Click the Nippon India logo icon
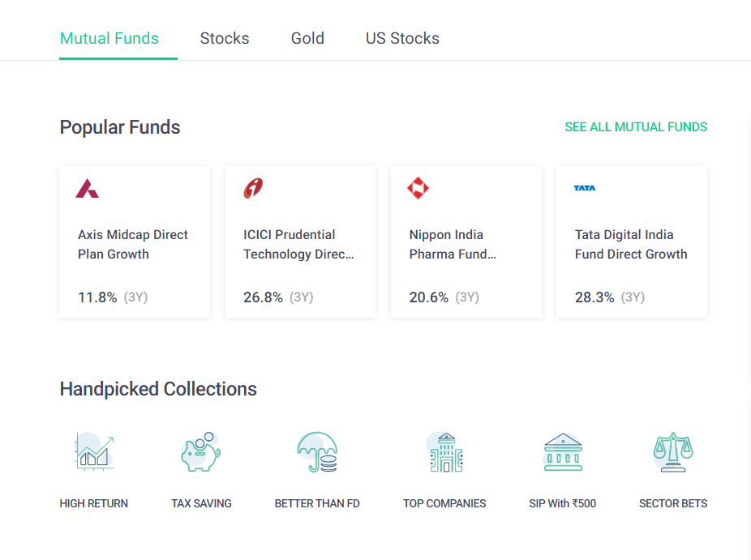 (418, 189)
